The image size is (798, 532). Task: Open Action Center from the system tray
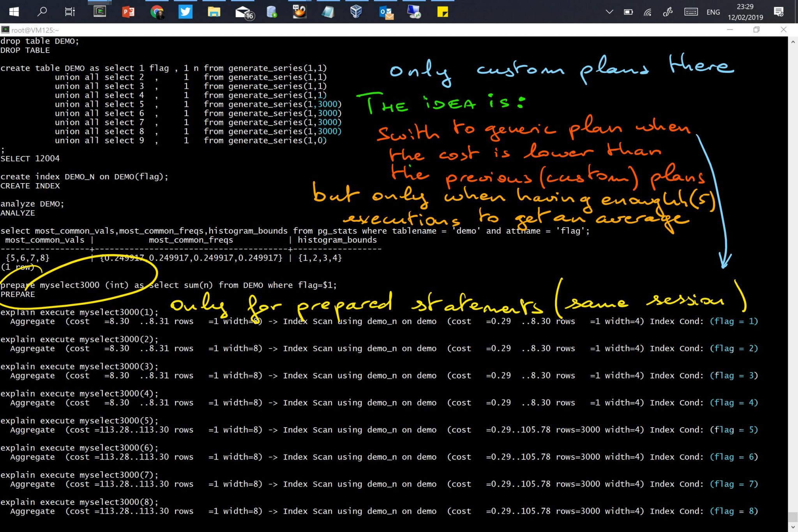(x=779, y=12)
